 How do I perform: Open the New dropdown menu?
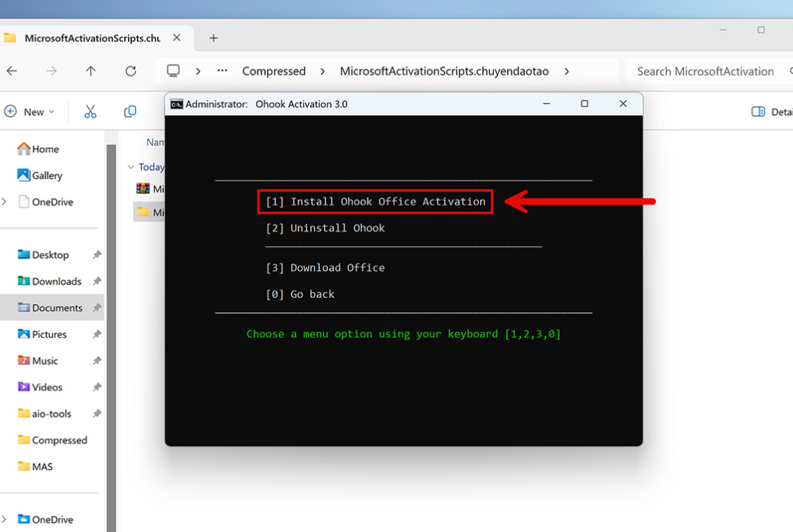30,111
